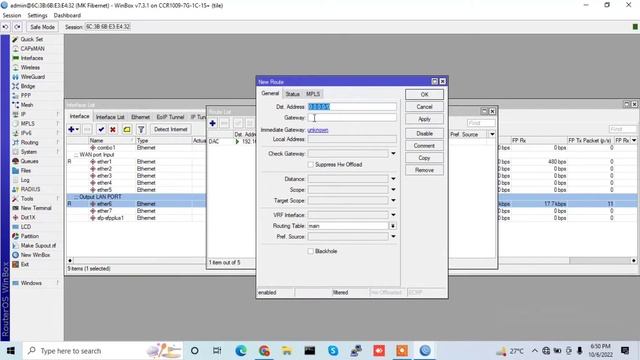Switch to MPLS tab in New Route
This screenshot has height=360, width=640.
click(x=313, y=94)
